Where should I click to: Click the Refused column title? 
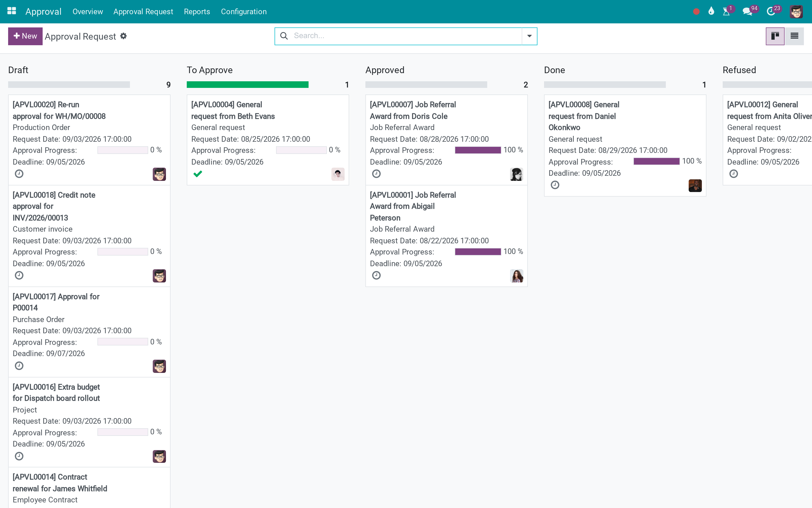tap(739, 70)
